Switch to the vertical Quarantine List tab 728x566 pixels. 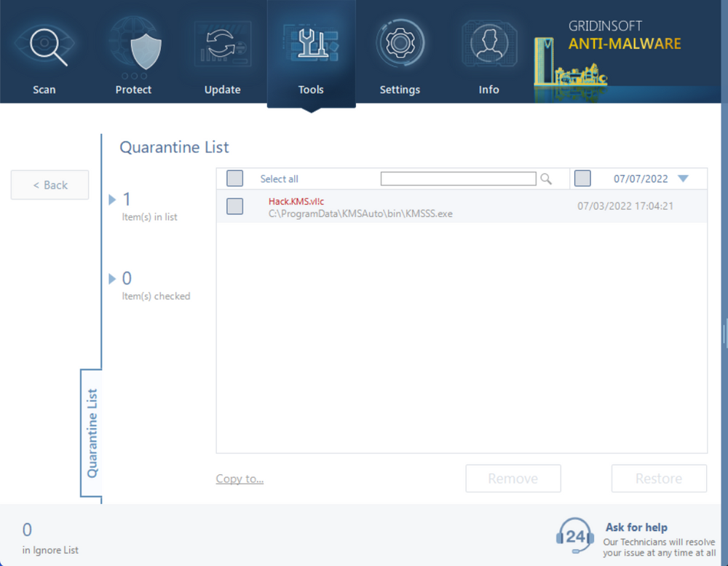coord(92,433)
